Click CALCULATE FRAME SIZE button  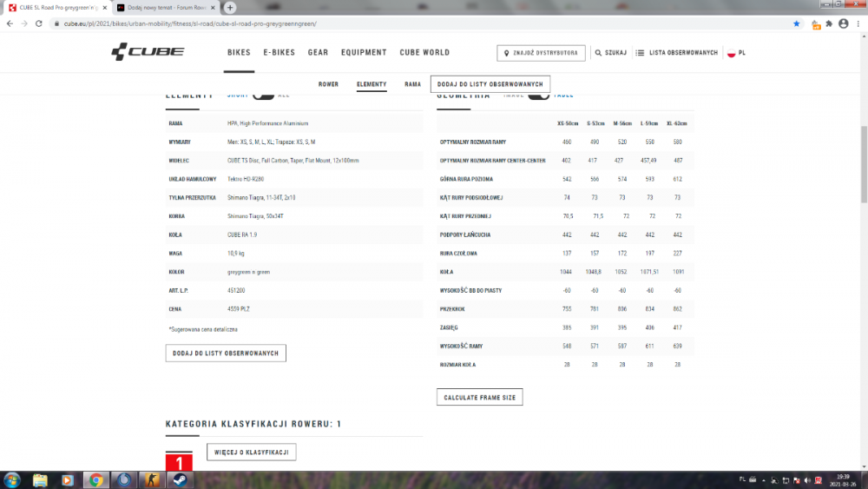pos(479,397)
